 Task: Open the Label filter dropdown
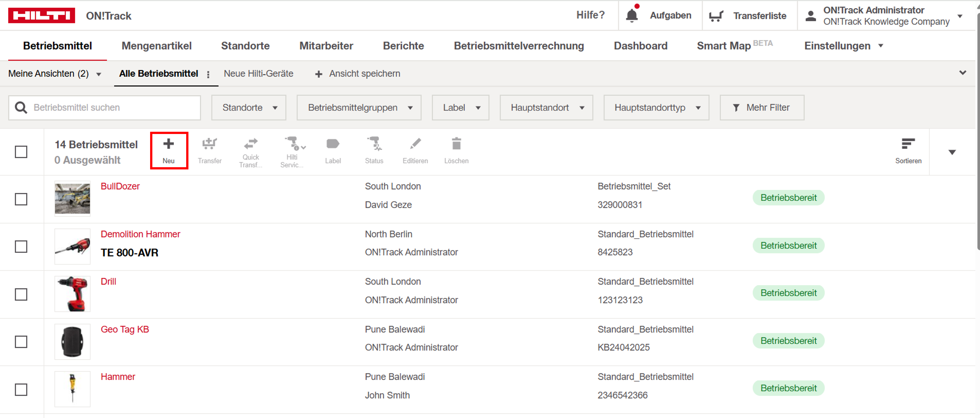click(461, 108)
